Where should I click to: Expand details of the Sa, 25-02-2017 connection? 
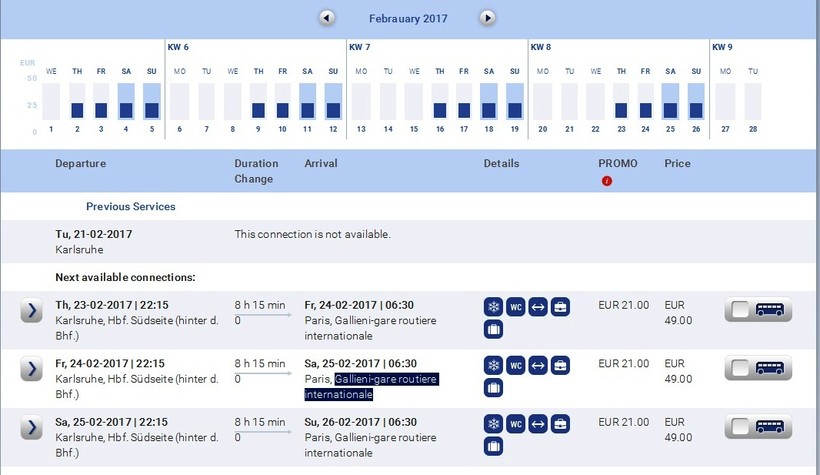click(32, 427)
